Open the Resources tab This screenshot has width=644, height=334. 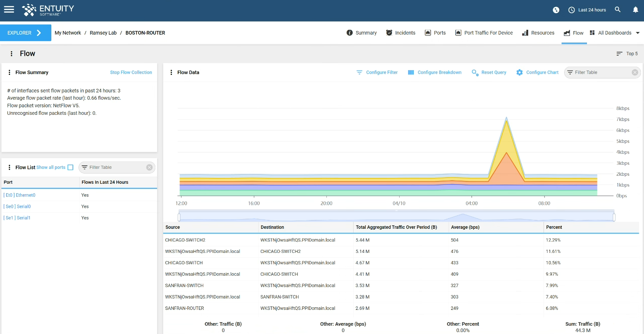(538, 33)
